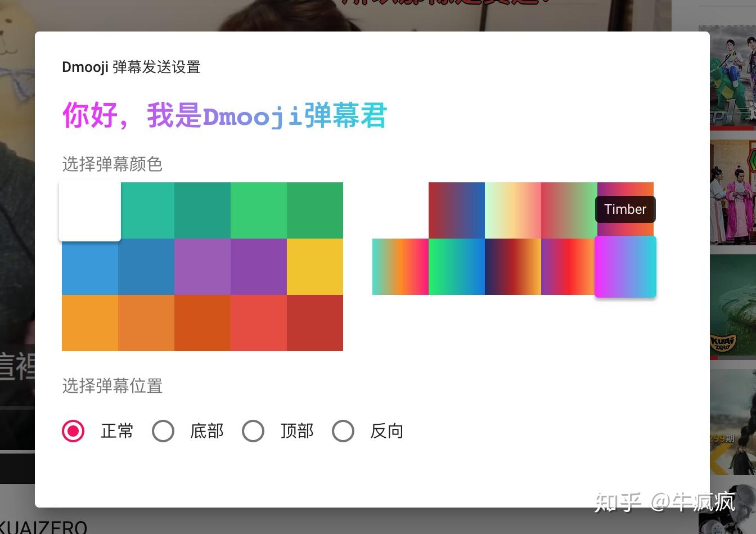Choose the navy-red-gold gradient swatch
Image resolution: width=756 pixels, height=534 pixels.
pos(513,267)
